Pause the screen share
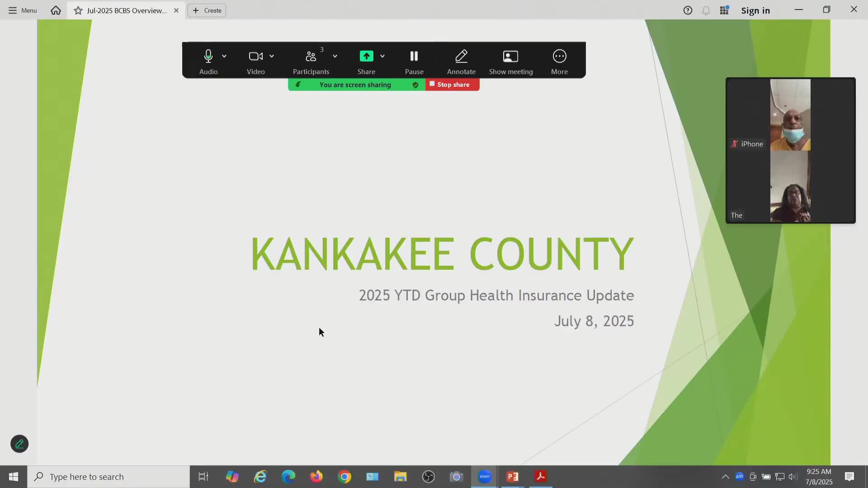 (x=414, y=56)
